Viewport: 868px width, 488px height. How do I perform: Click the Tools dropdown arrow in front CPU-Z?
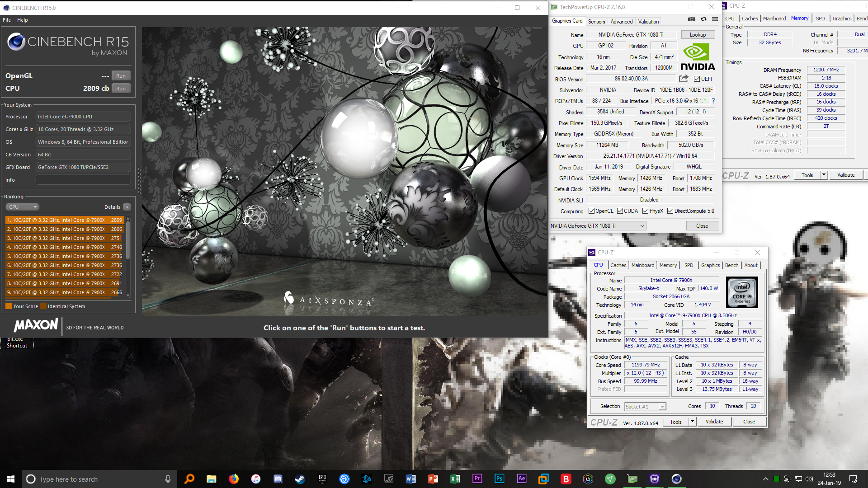tap(692, 422)
